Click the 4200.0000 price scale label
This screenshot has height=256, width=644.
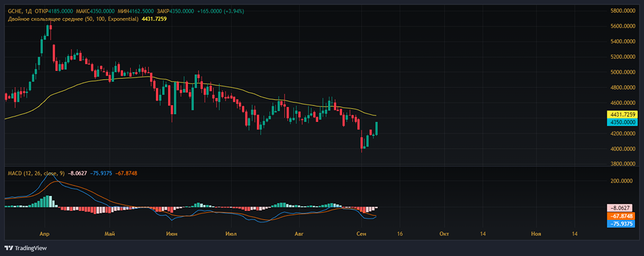pyautogui.click(x=623, y=133)
